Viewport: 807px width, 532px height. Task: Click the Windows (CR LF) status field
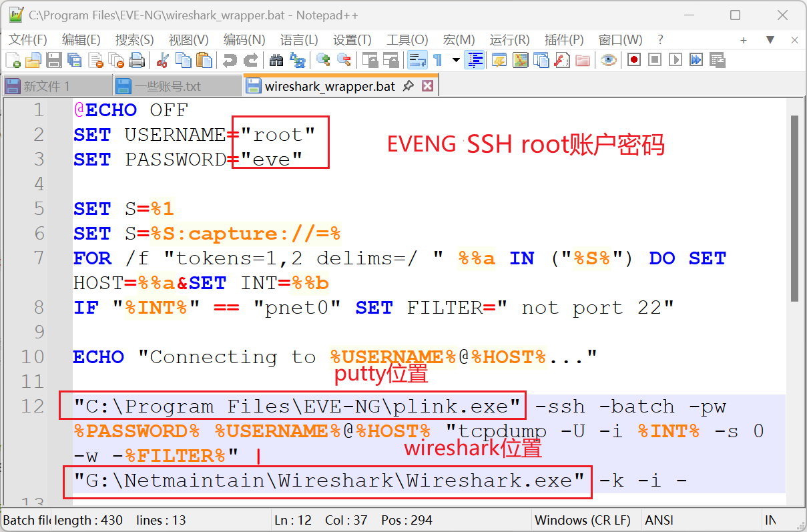[x=586, y=520]
